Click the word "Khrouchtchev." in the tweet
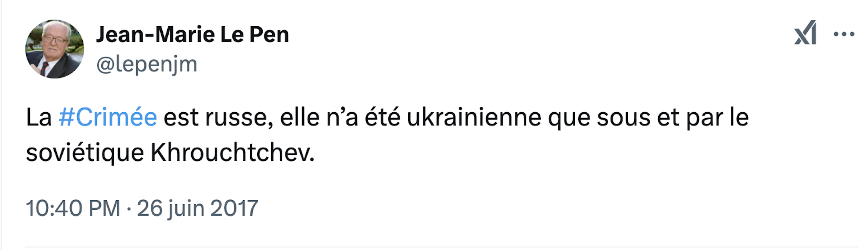 (x=232, y=153)
